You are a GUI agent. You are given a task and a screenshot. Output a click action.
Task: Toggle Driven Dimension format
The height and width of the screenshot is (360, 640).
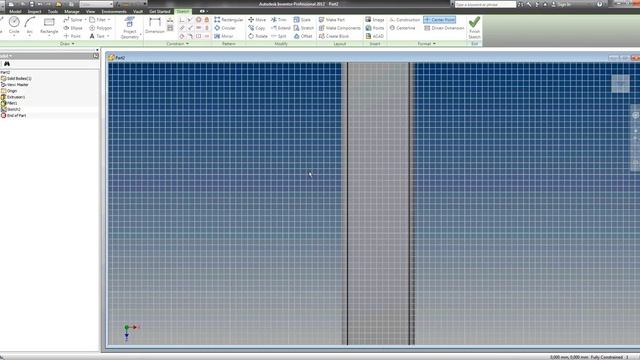[x=444, y=28]
